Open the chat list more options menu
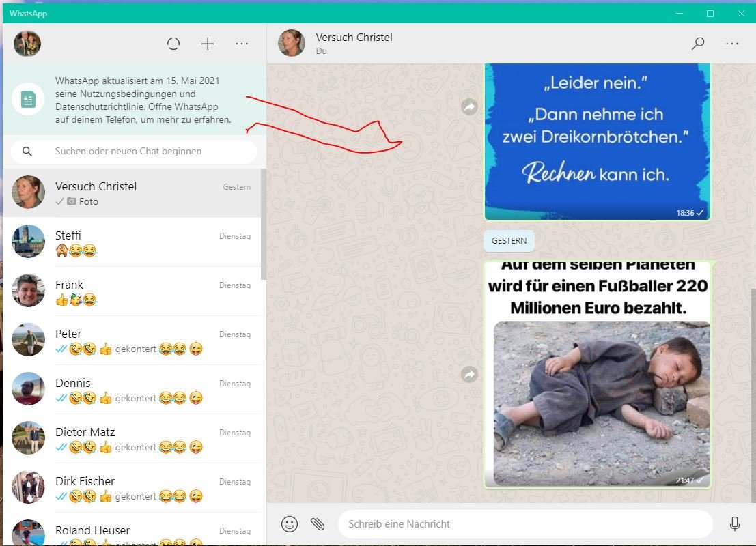 tap(242, 44)
